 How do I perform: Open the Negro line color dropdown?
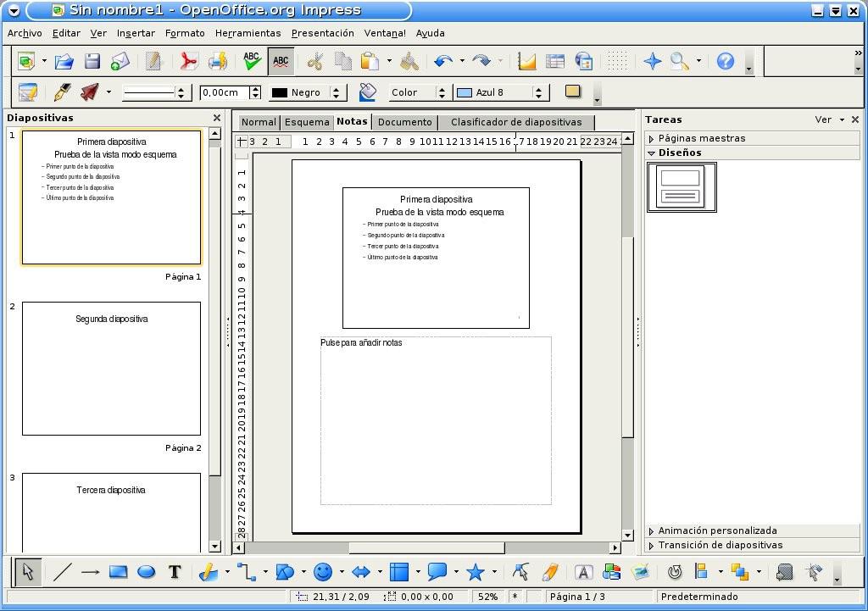[336, 92]
